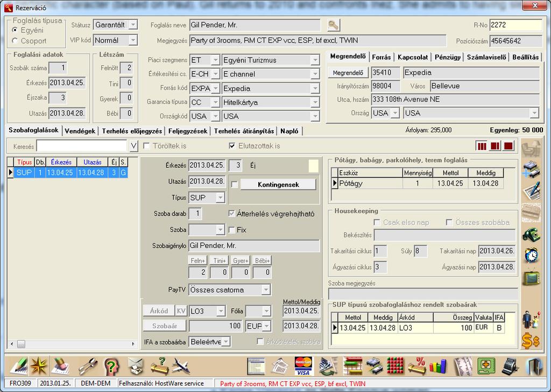Enable the Fix room checkbox
This screenshot has height=392, width=551.
tap(231, 230)
